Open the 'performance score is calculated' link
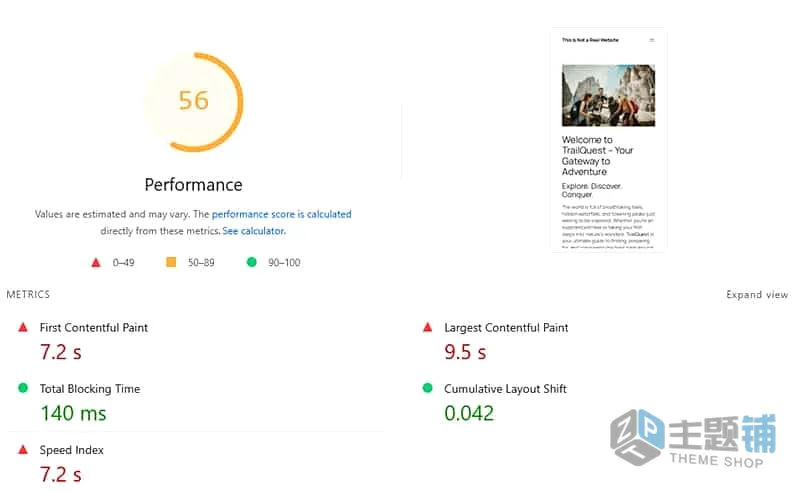The image size is (800, 493). point(282,214)
